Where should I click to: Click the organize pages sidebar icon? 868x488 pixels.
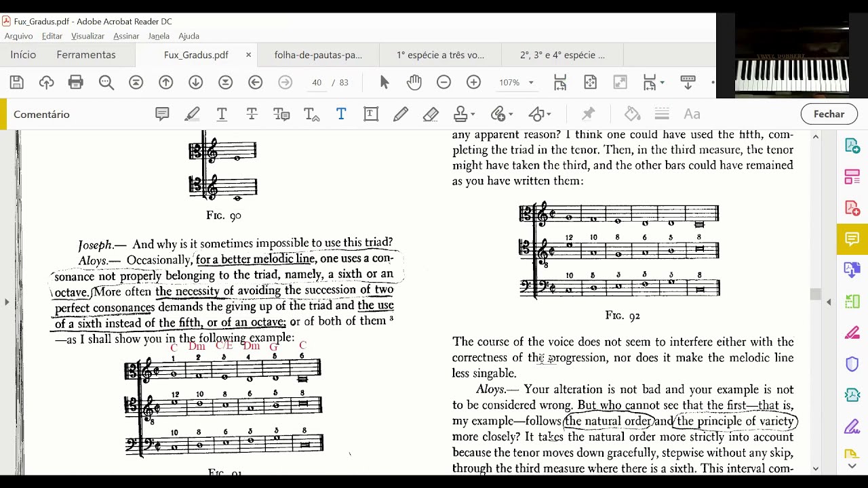pyautogui.click(x=852, y=178)
